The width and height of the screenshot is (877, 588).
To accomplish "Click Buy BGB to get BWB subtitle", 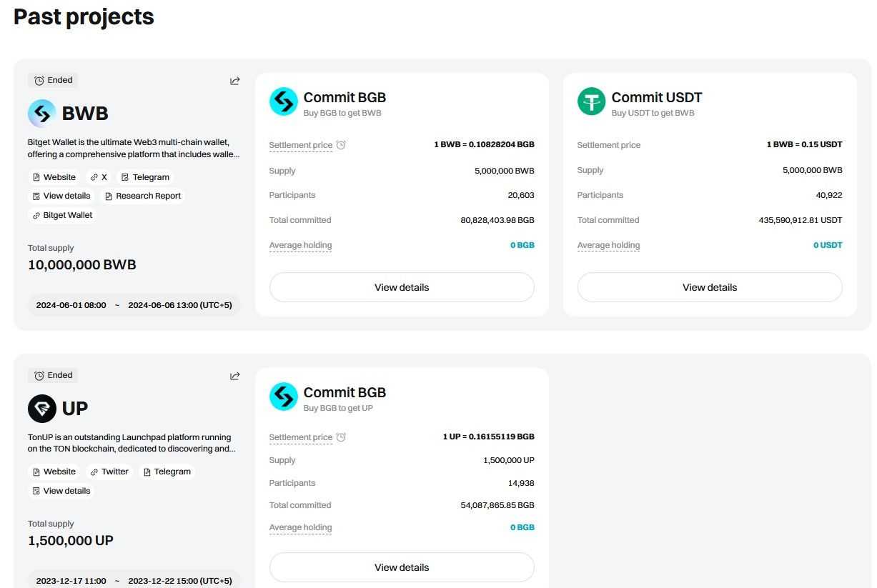I will (x=342, y=113).
